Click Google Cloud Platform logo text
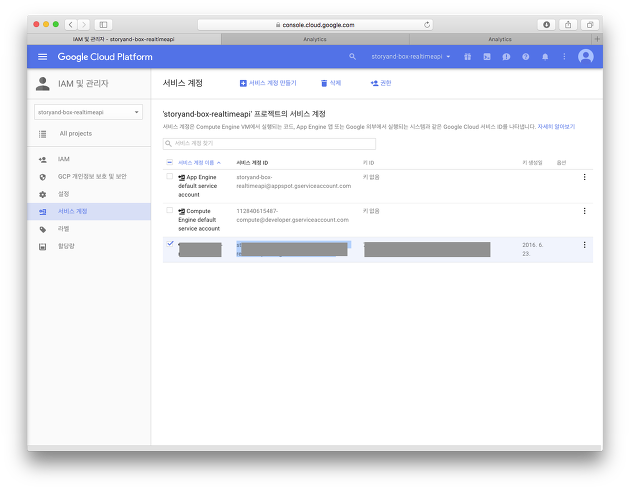The height and width of the screenshot is (490, 630). coord(105,57)
